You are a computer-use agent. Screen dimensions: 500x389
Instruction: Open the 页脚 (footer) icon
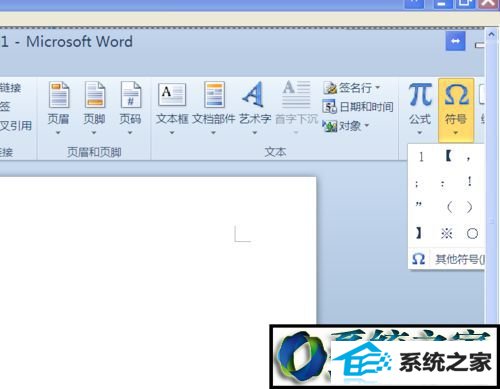point(95,95)
